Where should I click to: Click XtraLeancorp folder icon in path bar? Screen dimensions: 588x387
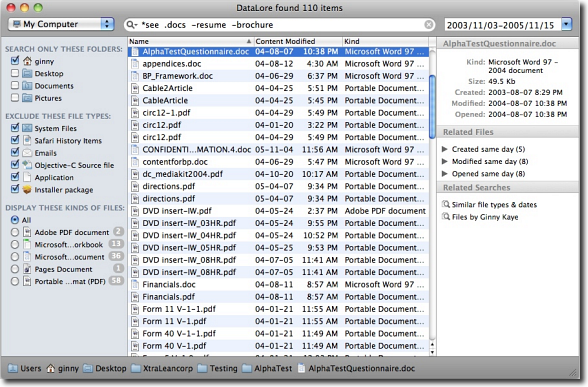pos(136,368)
